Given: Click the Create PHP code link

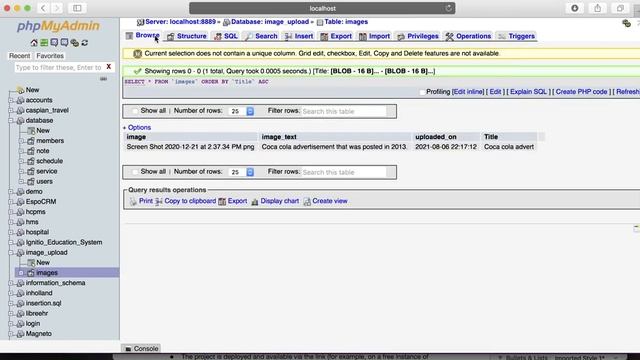Looking at the screenshot, I should (x=581, y=92).
